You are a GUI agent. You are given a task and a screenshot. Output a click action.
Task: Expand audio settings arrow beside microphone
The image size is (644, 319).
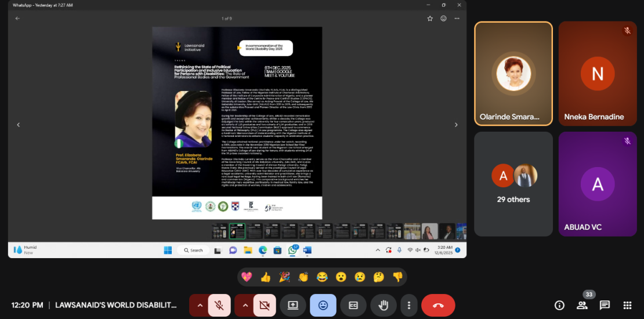(x=200, y=305)
